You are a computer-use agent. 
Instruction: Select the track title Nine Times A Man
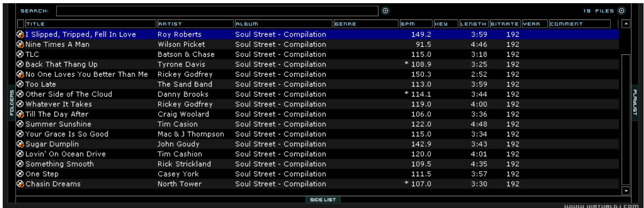pyautogui.click(x=57, y=44)
